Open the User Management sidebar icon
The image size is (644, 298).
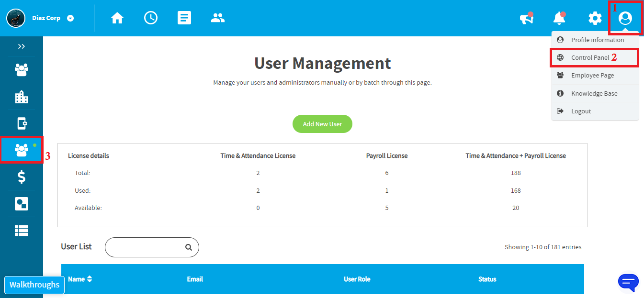coord(22,150)
